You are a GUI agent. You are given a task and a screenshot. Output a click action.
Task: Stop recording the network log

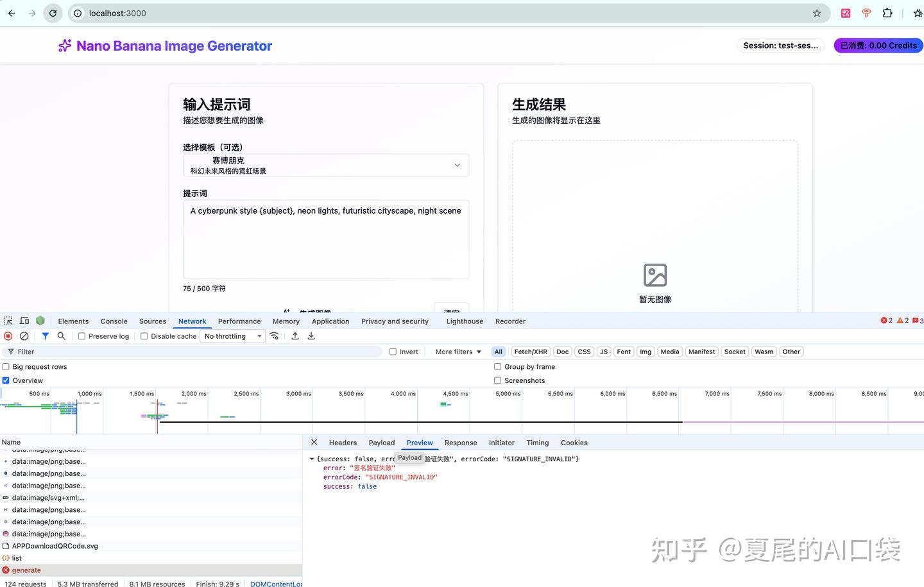click(8, 336)
